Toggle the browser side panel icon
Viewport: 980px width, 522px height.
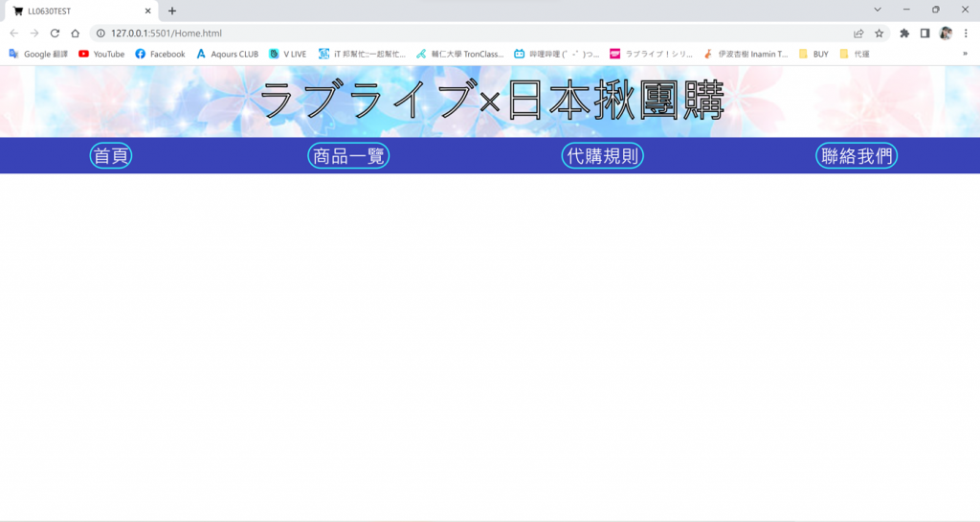point(925,34)
